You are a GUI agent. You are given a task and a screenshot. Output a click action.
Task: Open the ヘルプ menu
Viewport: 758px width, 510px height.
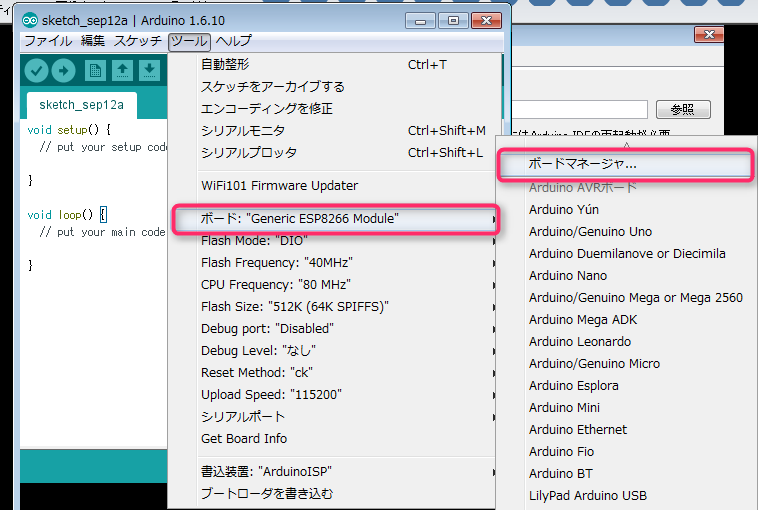tap(233, 41)
